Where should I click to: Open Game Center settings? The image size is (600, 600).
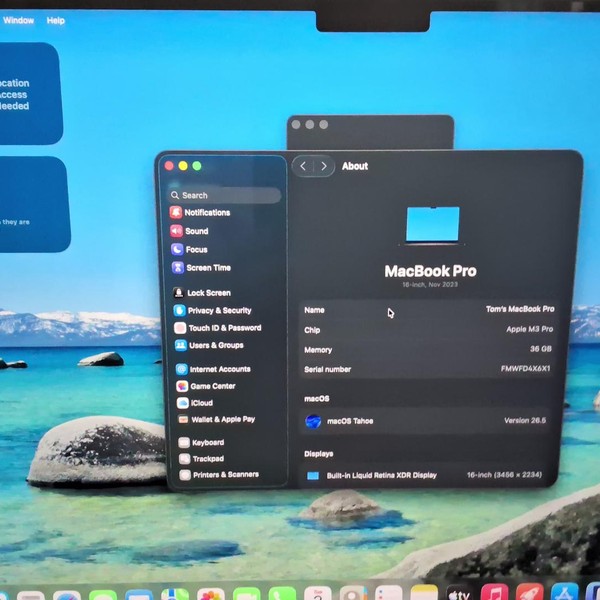tap(206, 386)
